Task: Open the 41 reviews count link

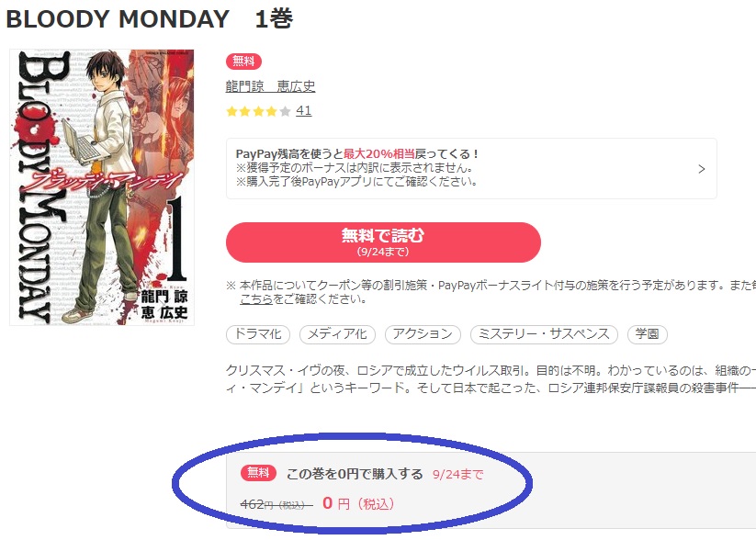Action: [x=303, y=111]
